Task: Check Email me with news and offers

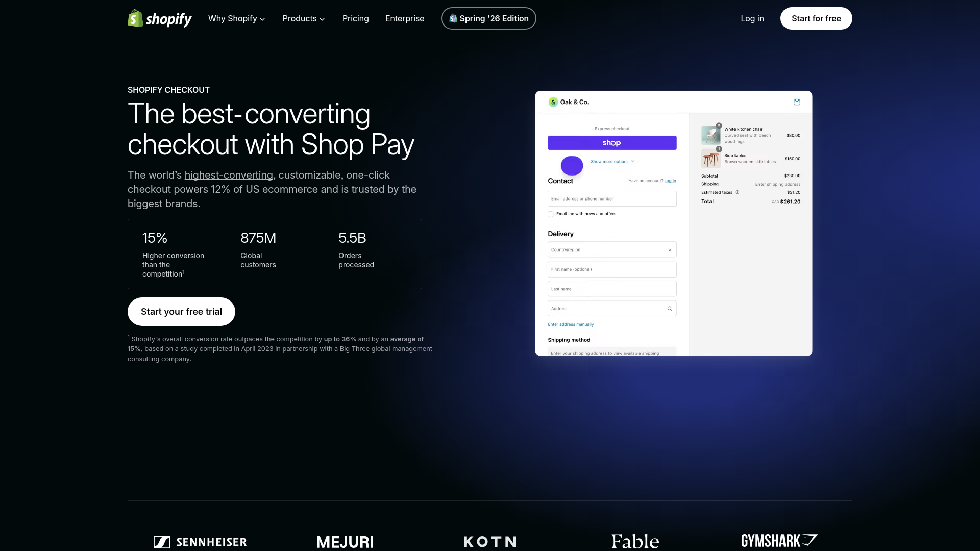Action: coord(551,214)
